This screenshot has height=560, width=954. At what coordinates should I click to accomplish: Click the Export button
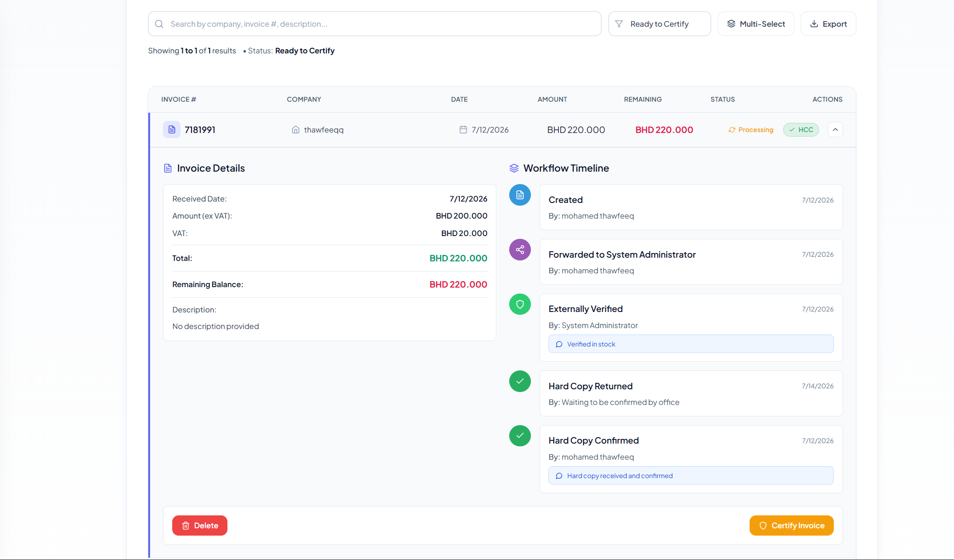pyautogui.click(x=828, y=24)
